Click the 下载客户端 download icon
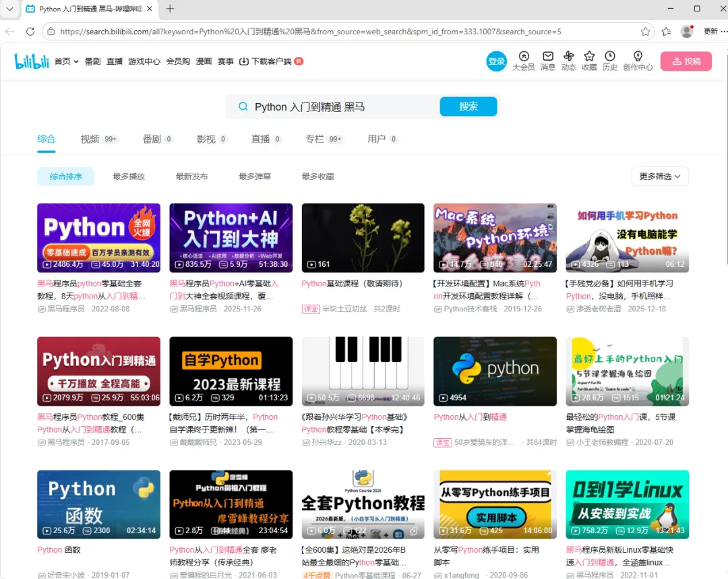Viewport: 728px width, 579px height. [x=244, y=61]
